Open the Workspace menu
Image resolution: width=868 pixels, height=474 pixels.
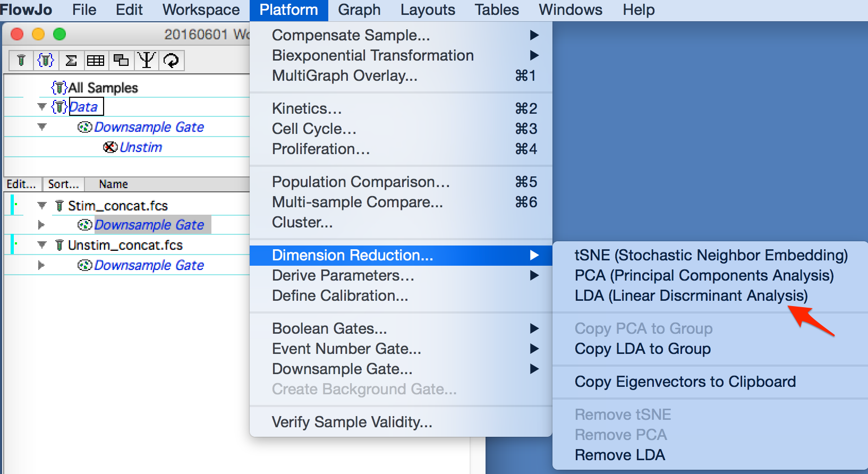pos(201,10)
